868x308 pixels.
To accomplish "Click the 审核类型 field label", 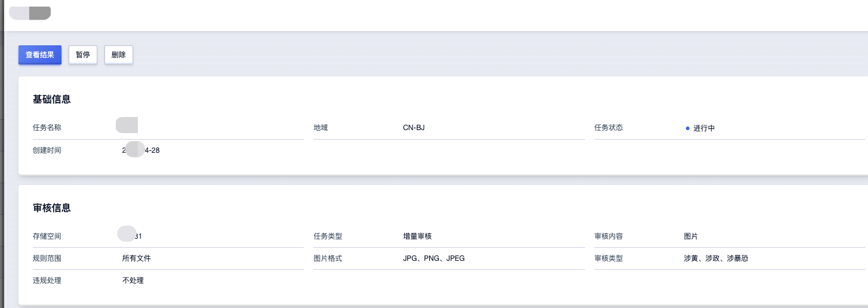I will pos(608,258).
